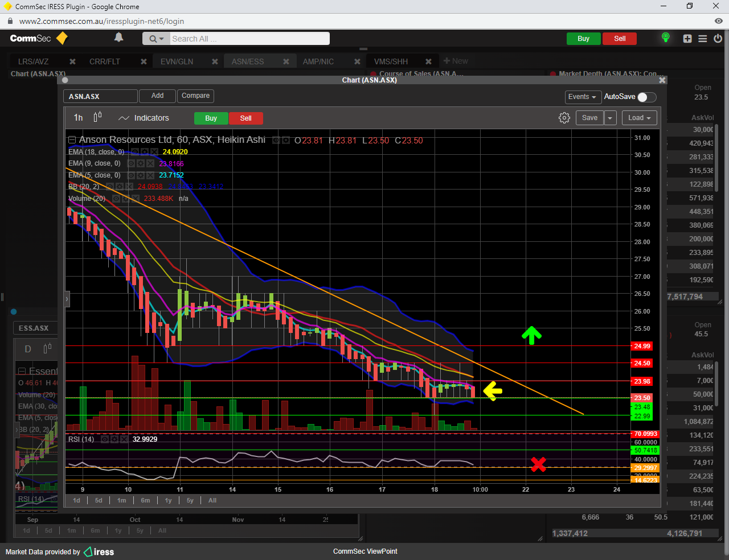Click Add next to ASN.ASX symbol
Image resolution: width=729 pixels, height=560 pixels.
coord(158,96)
